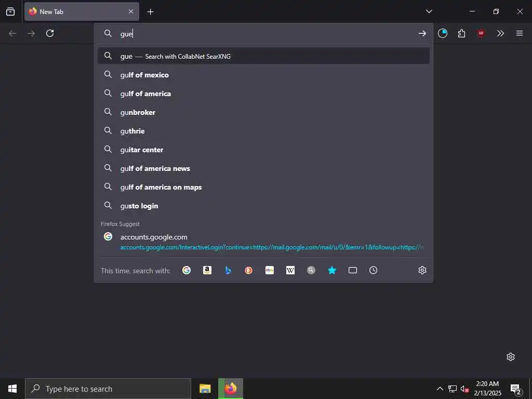Viewport: 532px width, 399px height.
Task: Open the Extensions puzzle piece menu
Action: coord(461,33)
